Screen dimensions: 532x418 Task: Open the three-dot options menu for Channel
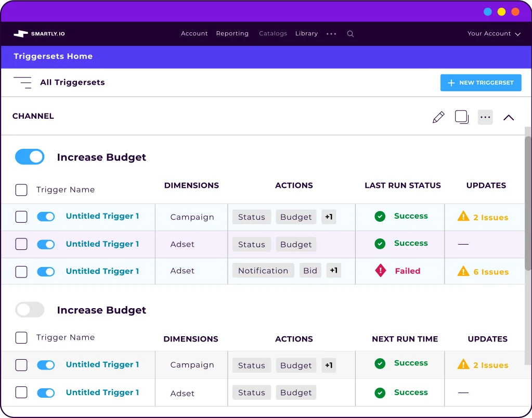(485, 117)
